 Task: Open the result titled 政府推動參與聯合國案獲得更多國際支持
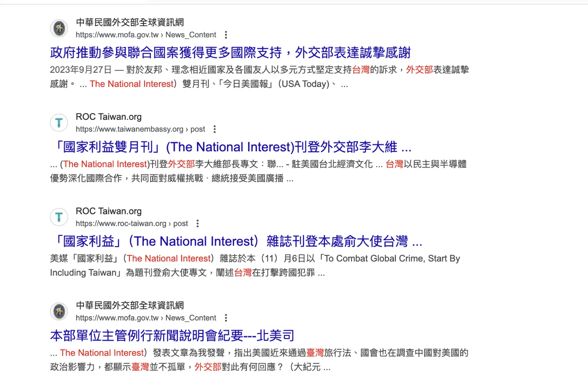(x=230, y=52)
